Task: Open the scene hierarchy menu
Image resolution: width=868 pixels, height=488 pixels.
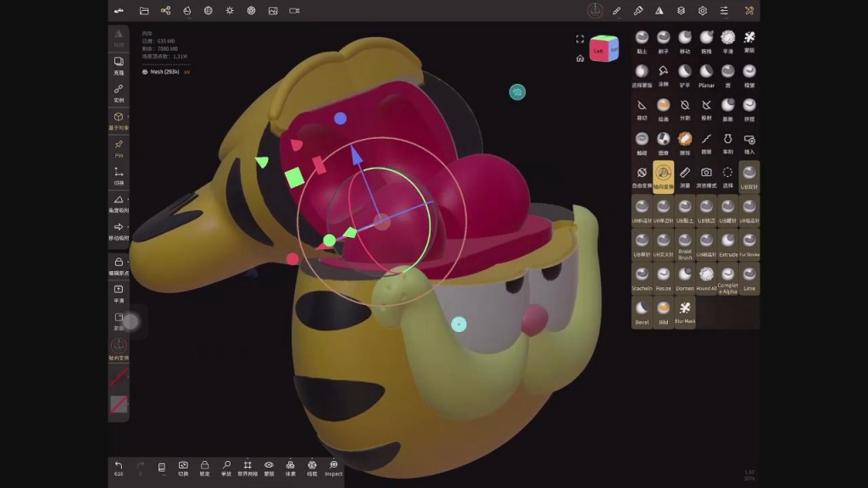Action: coord(165,10)
